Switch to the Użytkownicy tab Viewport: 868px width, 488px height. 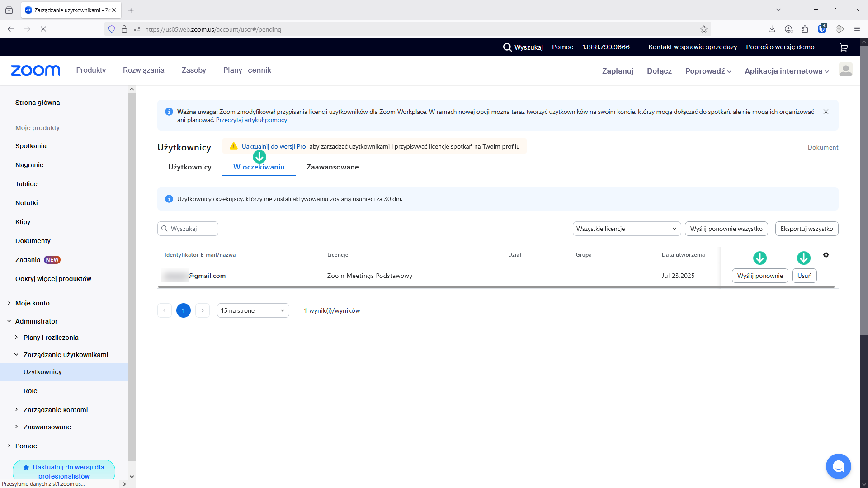pos(190,167)
